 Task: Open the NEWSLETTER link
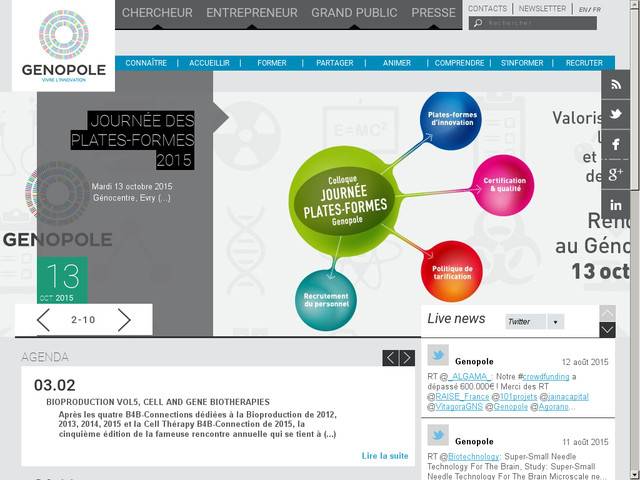coord(542,9)
